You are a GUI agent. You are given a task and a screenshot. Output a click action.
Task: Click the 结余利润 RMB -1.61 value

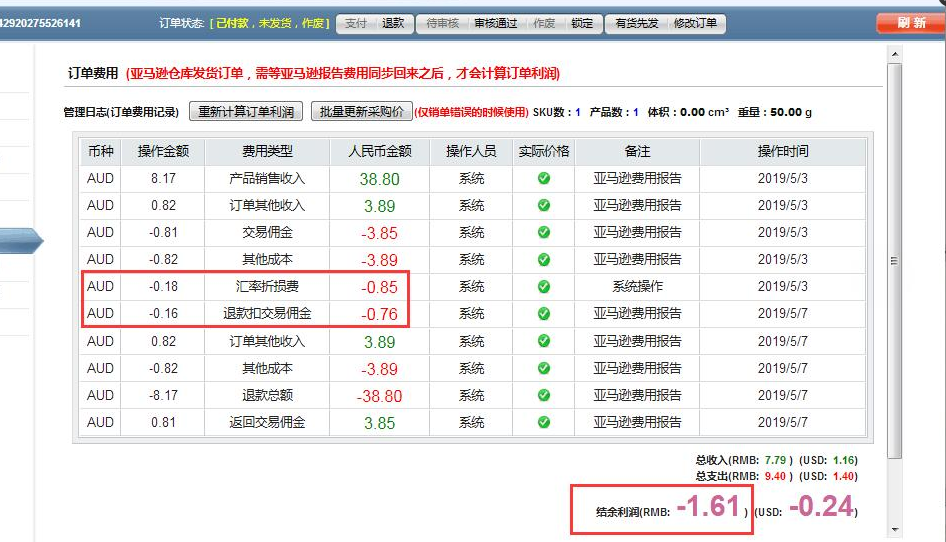708,506
